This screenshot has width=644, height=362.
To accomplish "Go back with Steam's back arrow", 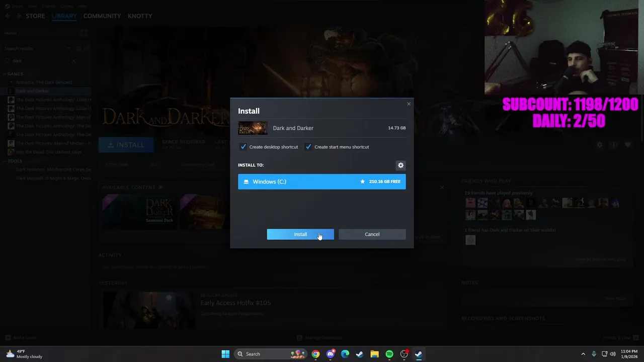I will (8, 16).
